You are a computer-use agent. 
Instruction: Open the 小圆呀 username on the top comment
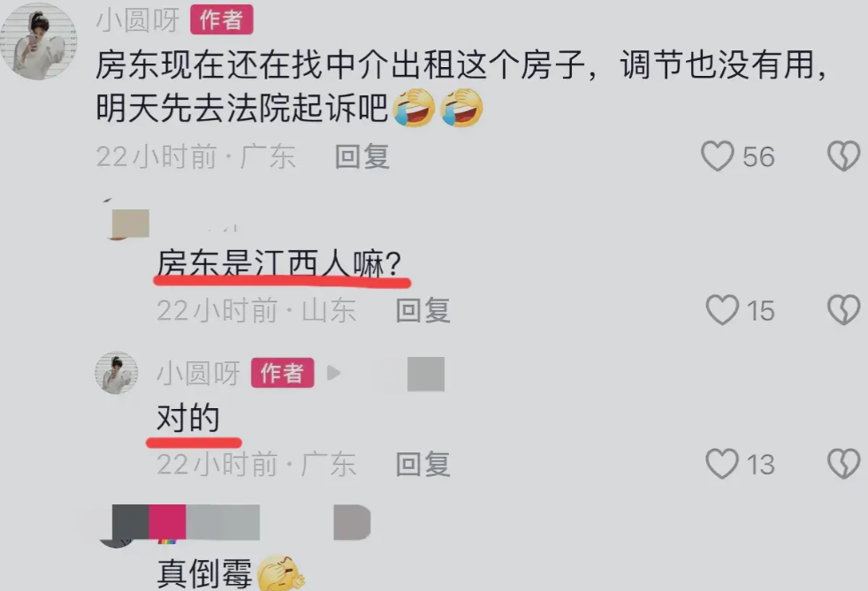click(138, 20)
